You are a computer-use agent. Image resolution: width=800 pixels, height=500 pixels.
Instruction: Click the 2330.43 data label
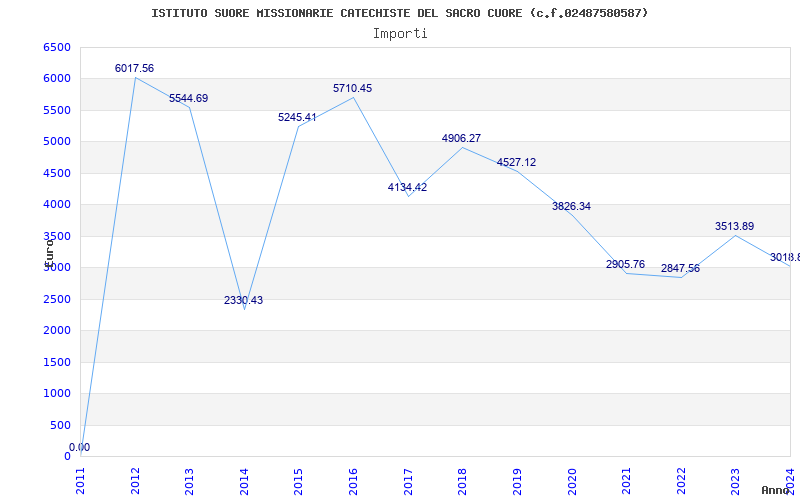243,300
